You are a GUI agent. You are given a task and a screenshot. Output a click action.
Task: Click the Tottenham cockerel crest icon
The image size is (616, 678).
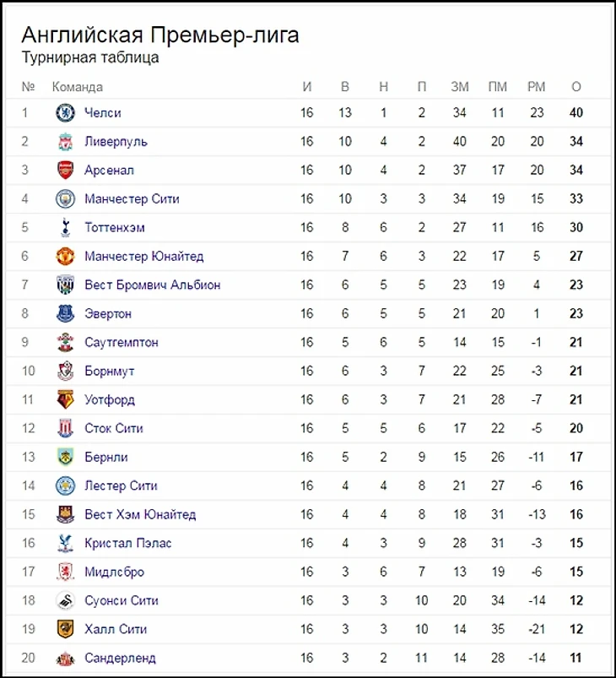pyautogui.click(x=65, y=227)
